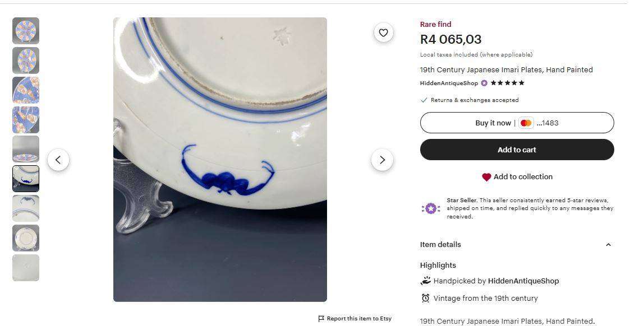
Task: Click the Star Seller badge beside shop name
Action: [484, 83]
